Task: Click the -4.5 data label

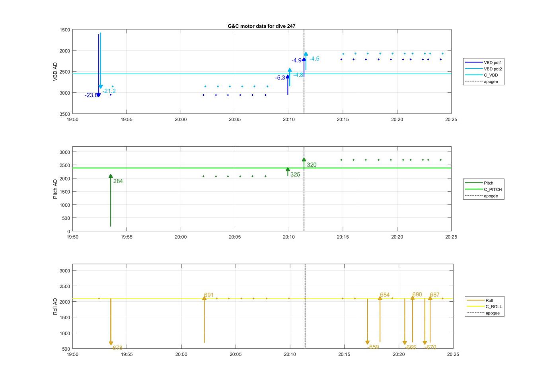Action: click(x=314, y=59)
